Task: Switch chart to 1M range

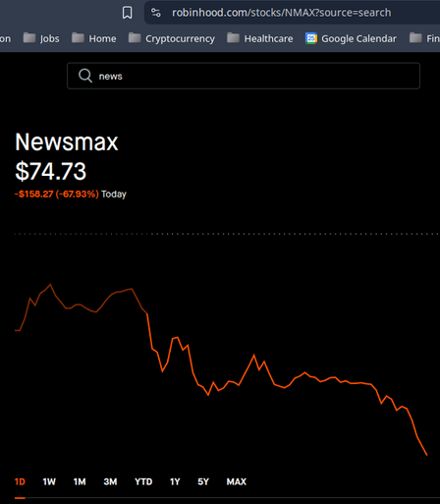Action: pyautogui.click(x=80, y=481)
